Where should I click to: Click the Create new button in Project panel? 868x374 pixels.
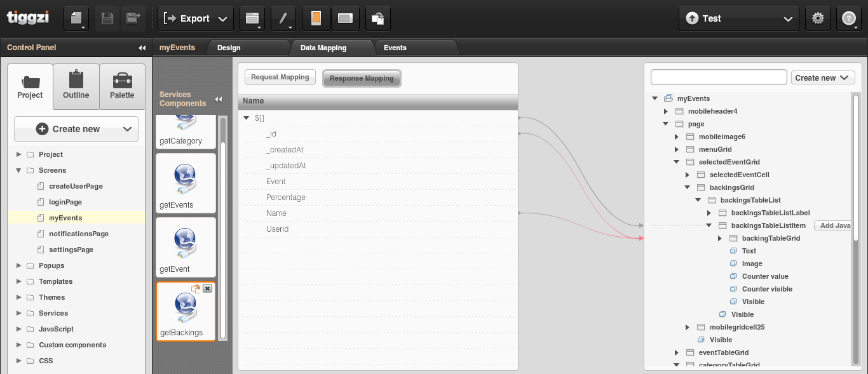click(x=76, y=129)
